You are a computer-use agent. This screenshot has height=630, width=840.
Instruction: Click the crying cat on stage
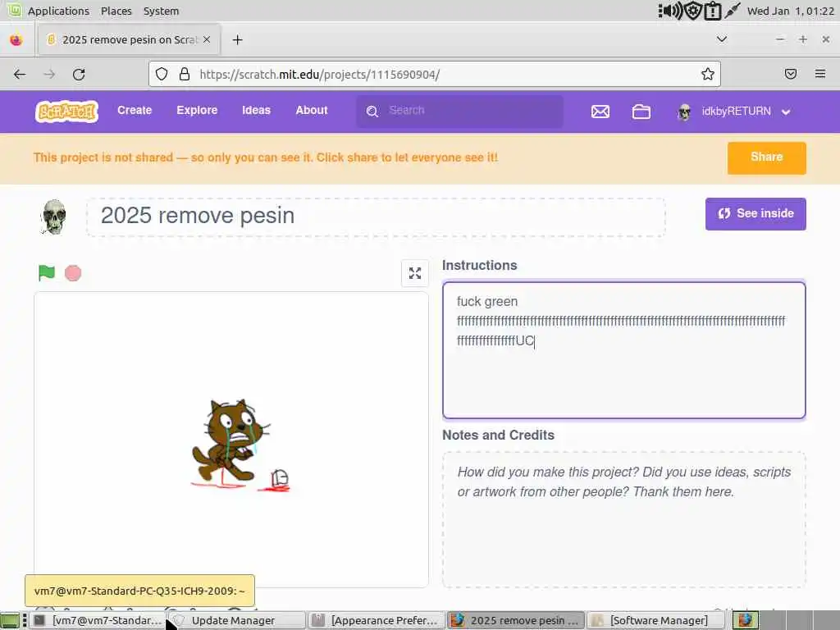[x=231, y=441]
